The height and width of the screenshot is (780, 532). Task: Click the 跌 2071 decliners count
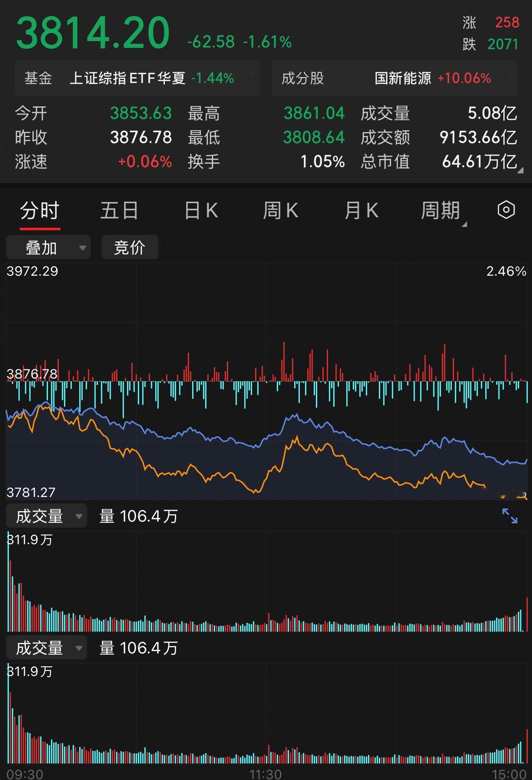[490, 44]
